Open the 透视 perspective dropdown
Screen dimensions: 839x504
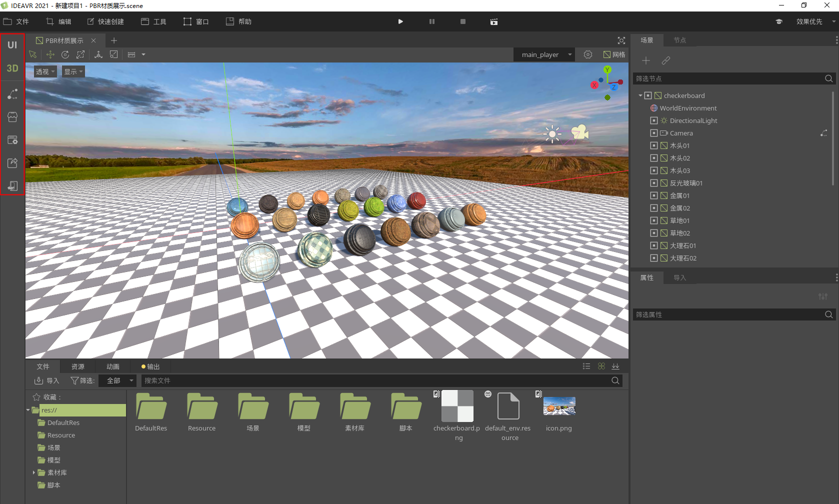pyautogui.click(x=45, y=71)
